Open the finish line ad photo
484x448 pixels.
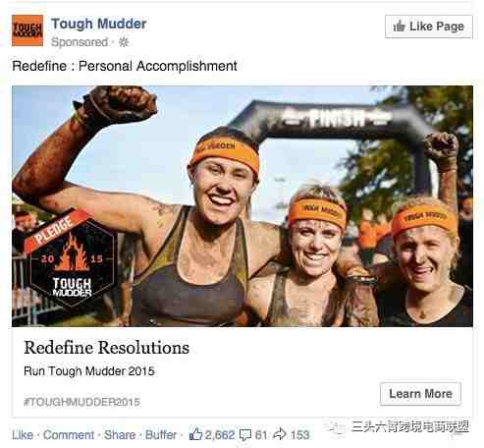tap(242, 206)
